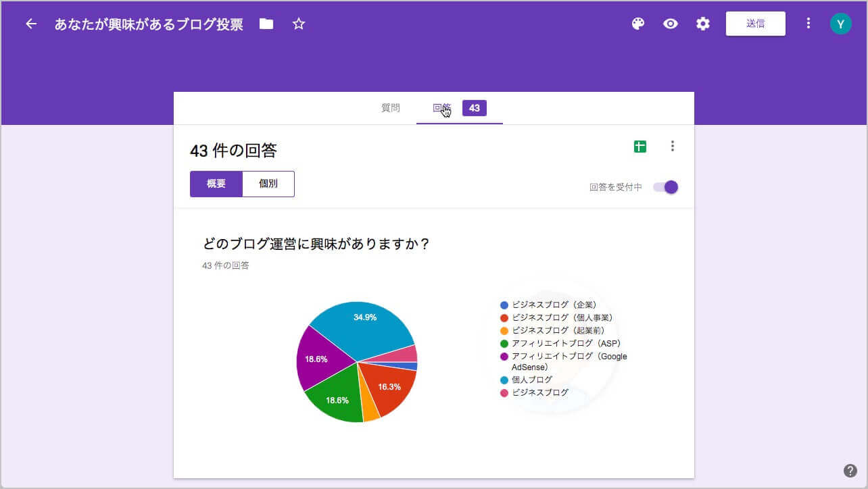Open help question mark icon
Image resolution: width=868 pixels, height=489 pixels.
click(850, 471)
